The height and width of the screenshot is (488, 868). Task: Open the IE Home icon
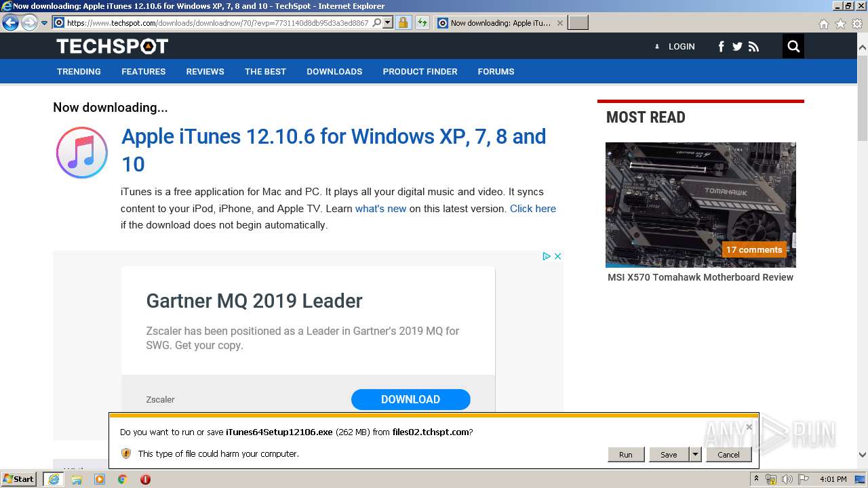(x=823, y=24)
